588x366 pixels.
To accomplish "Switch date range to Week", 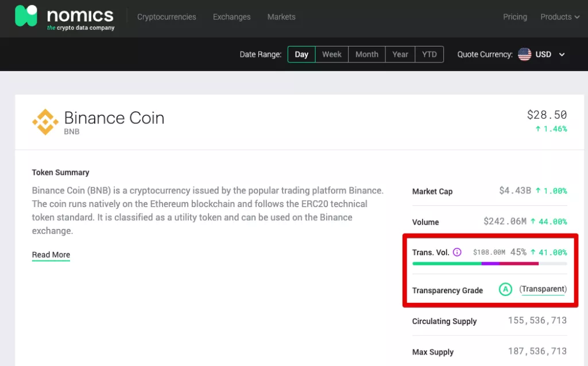I will pyautogui.click(x=332, y=54).
